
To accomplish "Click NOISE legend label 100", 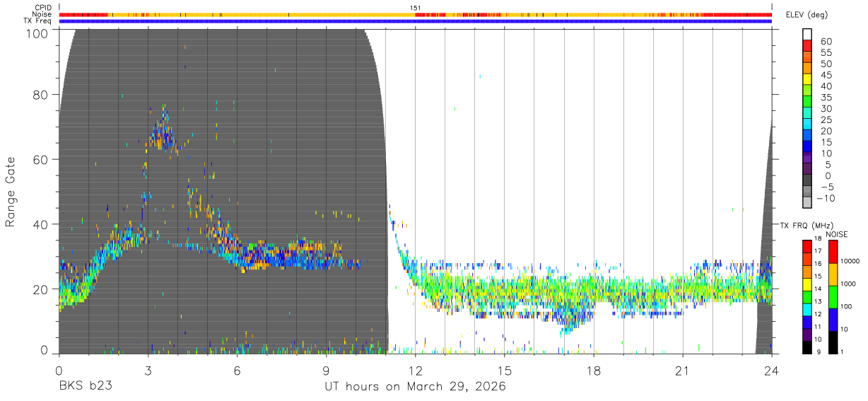I will [848, 307].
